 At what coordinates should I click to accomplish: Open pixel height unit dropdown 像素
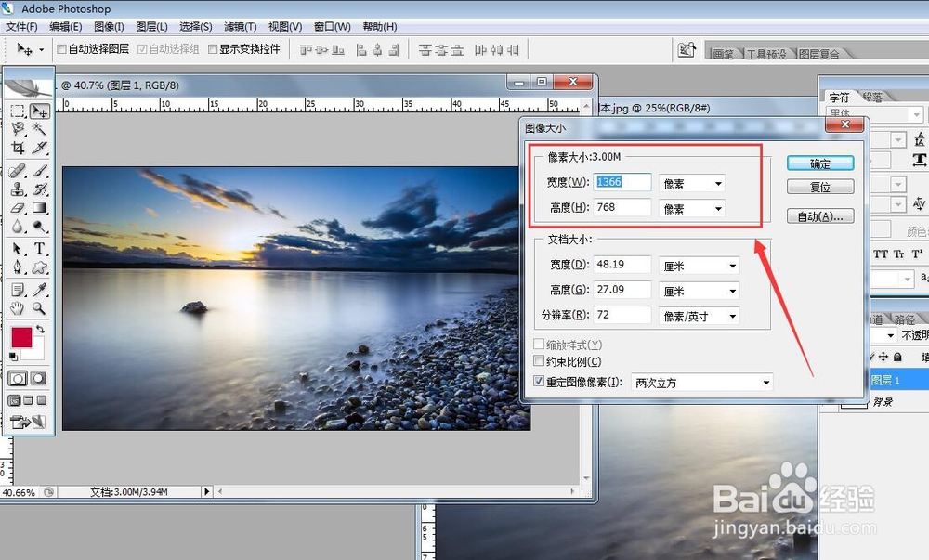coord(692,208)
